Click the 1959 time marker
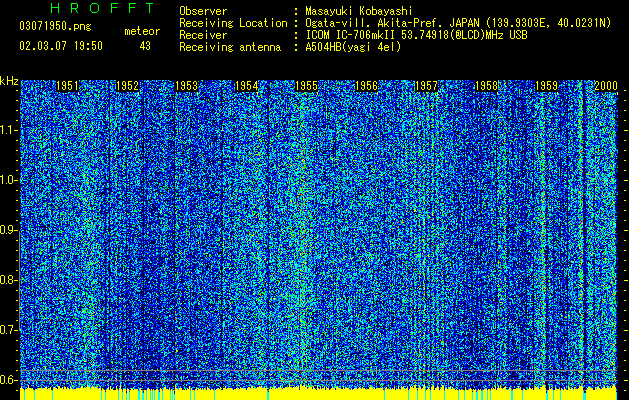Viewport: 629px width, 400px height. (546, 86)
